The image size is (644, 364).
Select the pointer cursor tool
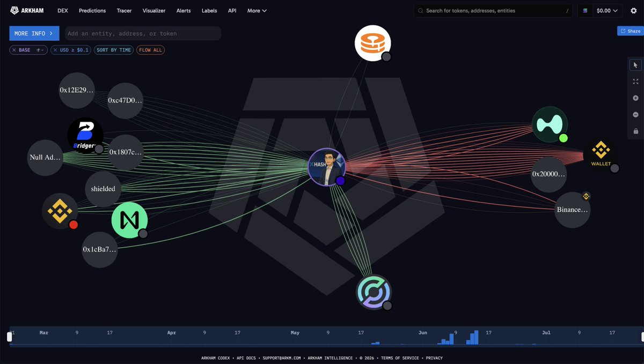(635, 65)
